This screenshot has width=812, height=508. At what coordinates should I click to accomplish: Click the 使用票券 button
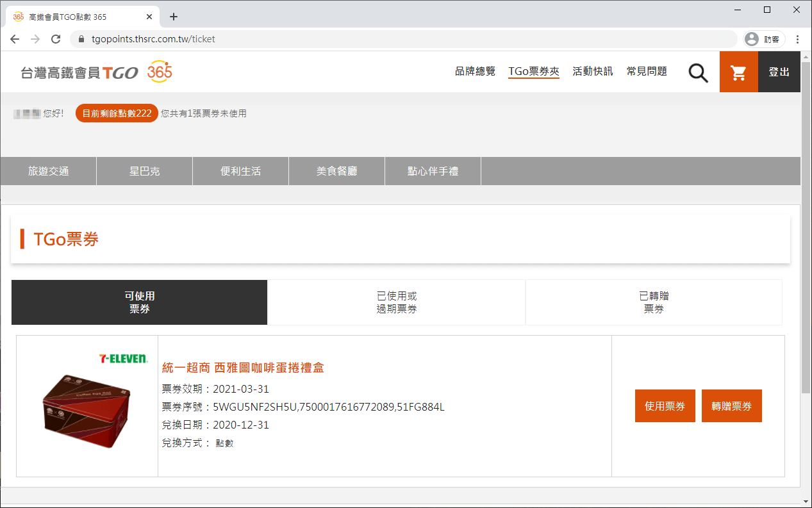tap(665, 406)
